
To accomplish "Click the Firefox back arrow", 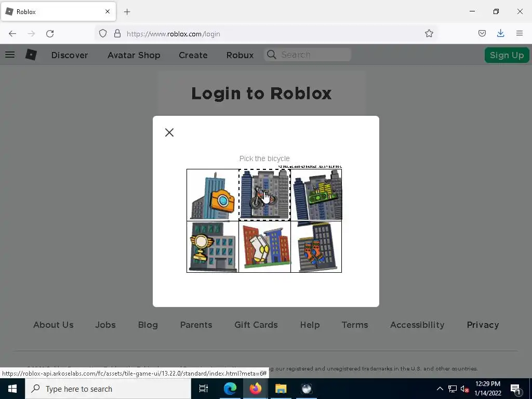I will click(x=12, y=34).
